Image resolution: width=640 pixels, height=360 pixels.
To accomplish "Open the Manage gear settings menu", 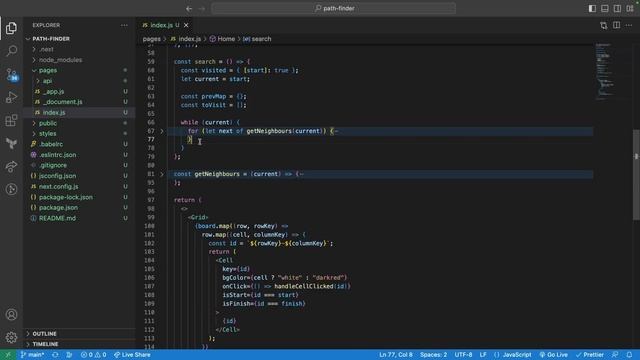I will 11,337.
